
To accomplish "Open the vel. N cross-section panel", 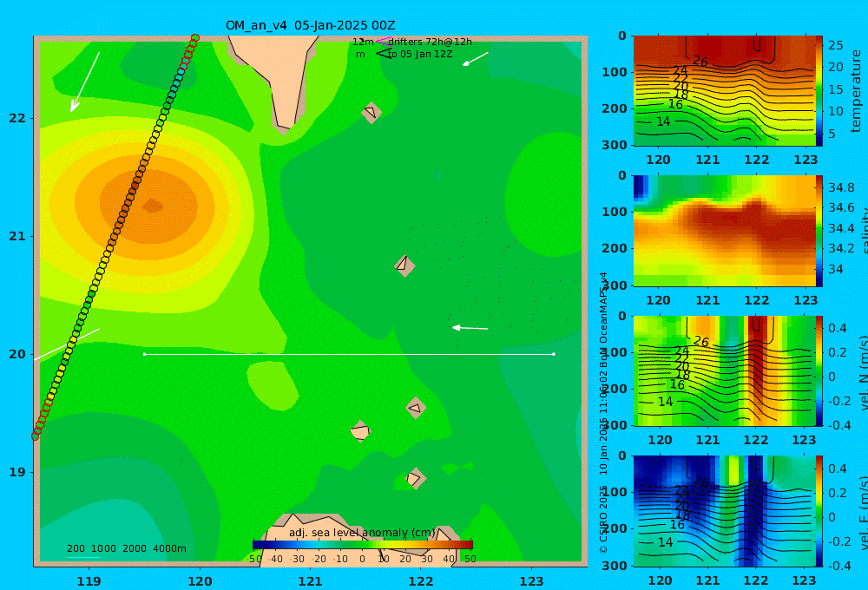I will pos(725,370).
